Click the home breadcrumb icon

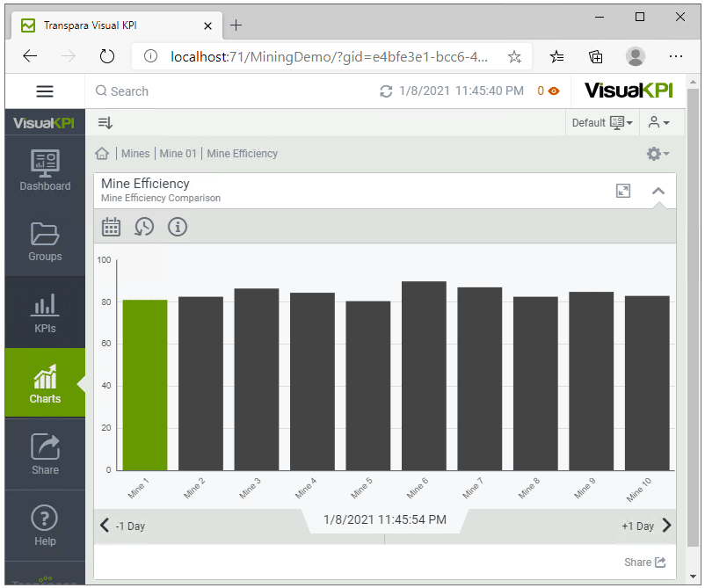click(103, 154)
